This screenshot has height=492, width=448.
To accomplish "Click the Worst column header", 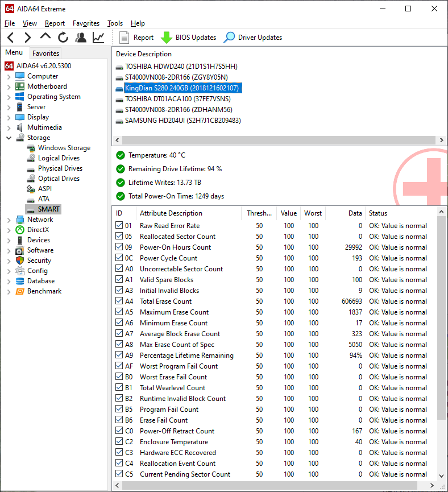I will [313, 213].
